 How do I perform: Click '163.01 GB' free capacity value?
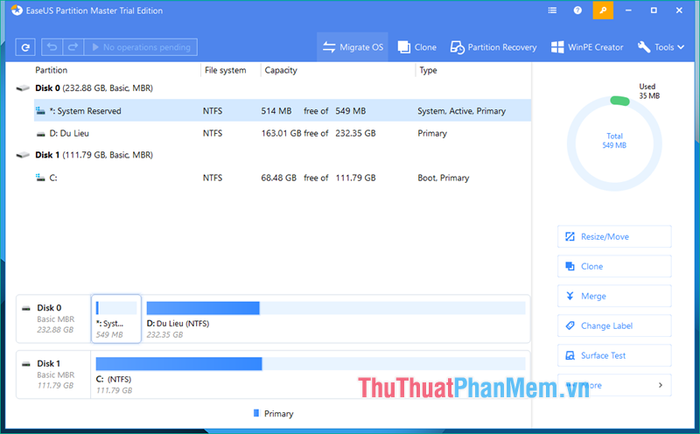pos(281,133)
